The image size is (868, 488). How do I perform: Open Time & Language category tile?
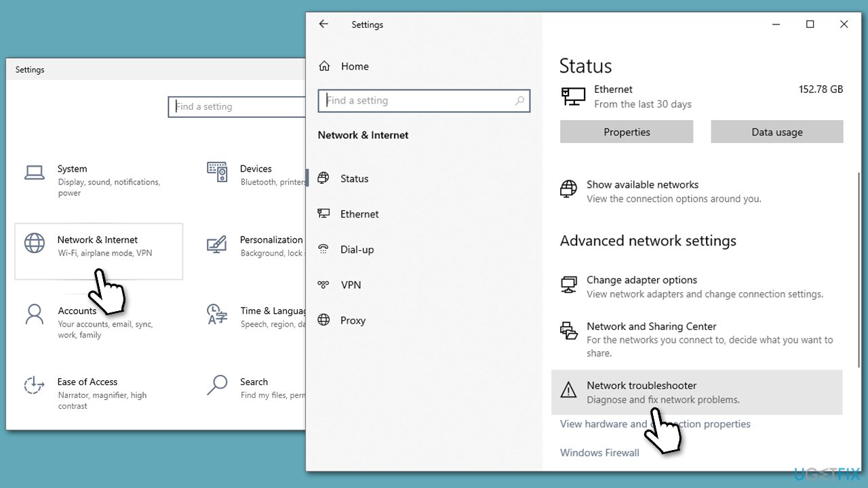click(x=256, y=317)
